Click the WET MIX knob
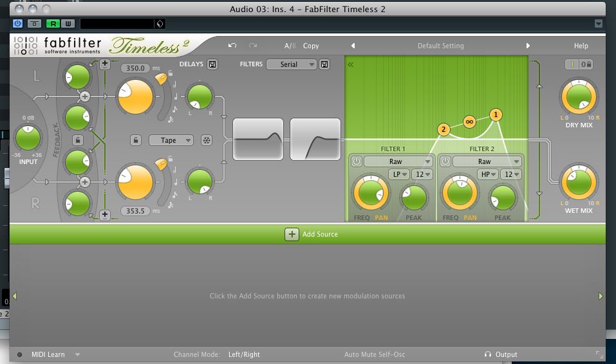The height and width of the screenshot is (364, 616). click(579, 182)
